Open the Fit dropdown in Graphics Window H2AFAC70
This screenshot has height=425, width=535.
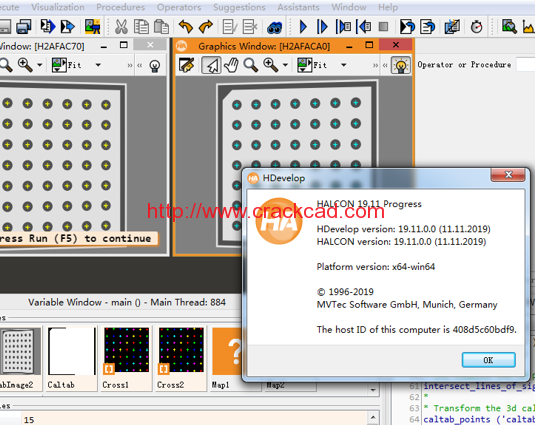tap(98, 65)
